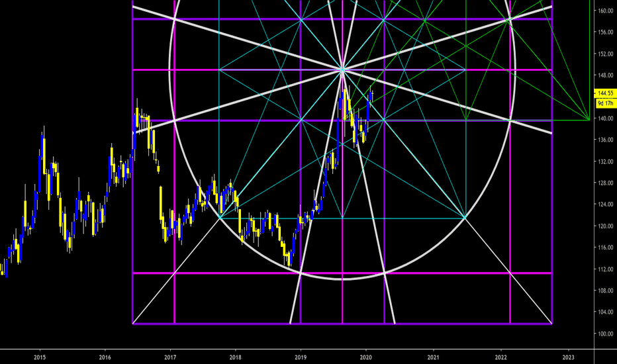The height and width of the screenshot is (364, 617).
Task: Click the 124.00 price axis label
Action: 606,205
